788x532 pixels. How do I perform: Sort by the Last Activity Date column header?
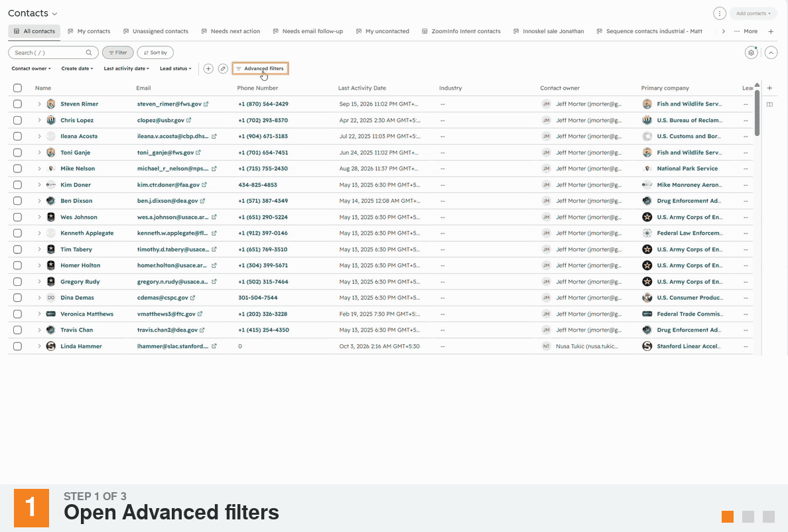(362, 88)
